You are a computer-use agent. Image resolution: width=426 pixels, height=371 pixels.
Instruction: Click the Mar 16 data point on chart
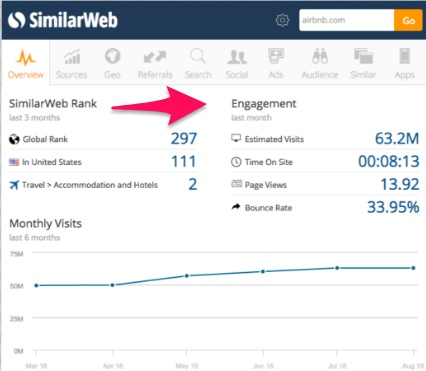36,286
